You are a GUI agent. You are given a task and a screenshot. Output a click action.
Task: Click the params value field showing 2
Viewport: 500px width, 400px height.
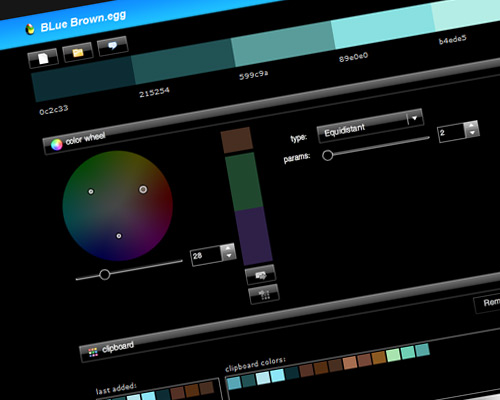(451, 132)
